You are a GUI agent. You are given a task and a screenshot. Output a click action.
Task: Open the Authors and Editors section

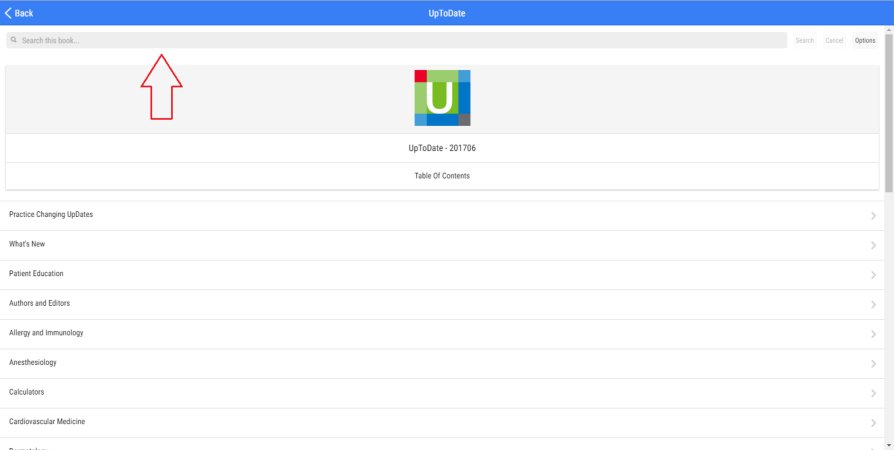(x=442, y=305)
